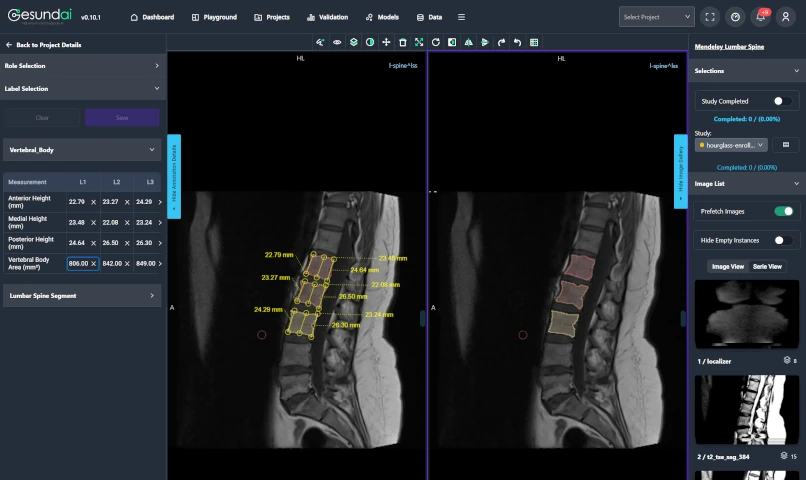Click the purple Save button
This screenshot has height=480, width=806.
point(122,118)
